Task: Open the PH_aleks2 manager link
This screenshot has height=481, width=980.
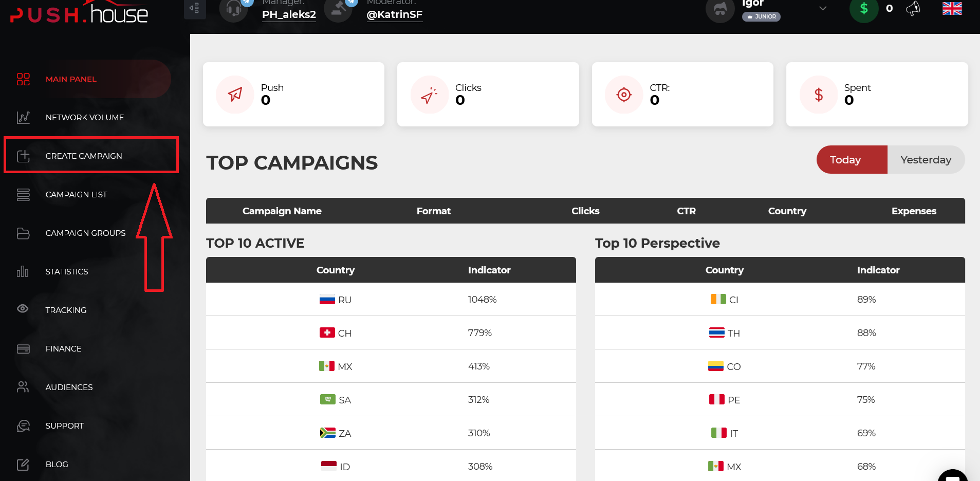Action: point(289,14)
